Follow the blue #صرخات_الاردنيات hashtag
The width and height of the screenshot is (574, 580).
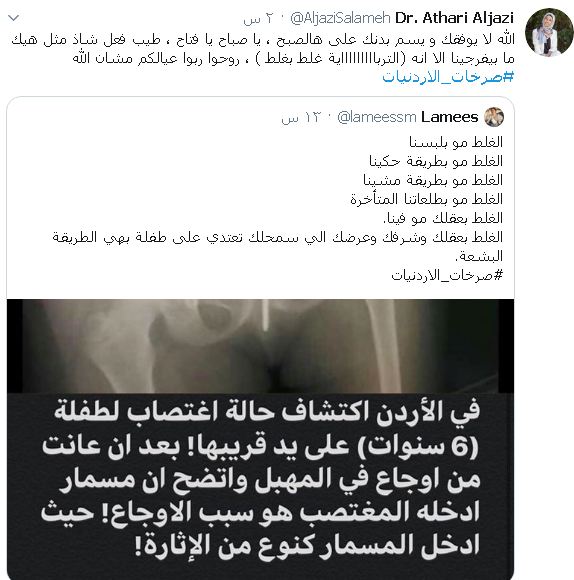coord(448,77)
